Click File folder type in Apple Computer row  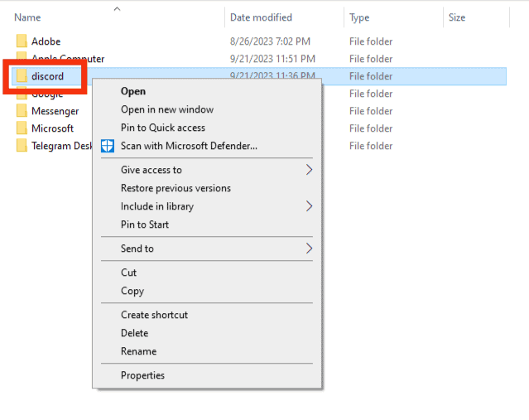[371, 59]
